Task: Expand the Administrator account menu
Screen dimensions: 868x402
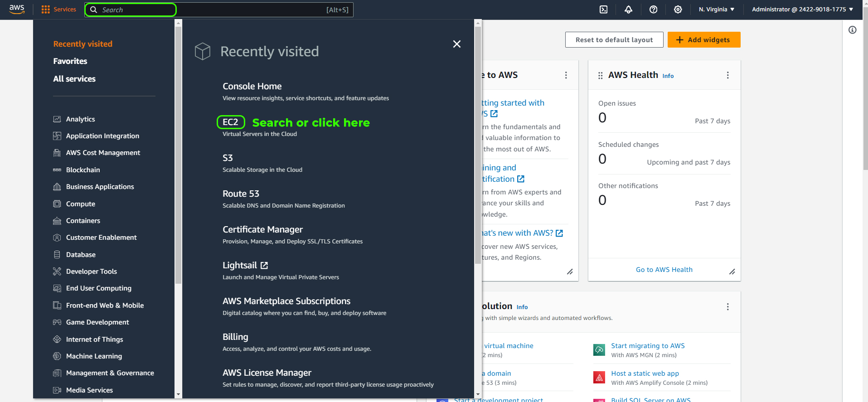Action: click(802, 10)
